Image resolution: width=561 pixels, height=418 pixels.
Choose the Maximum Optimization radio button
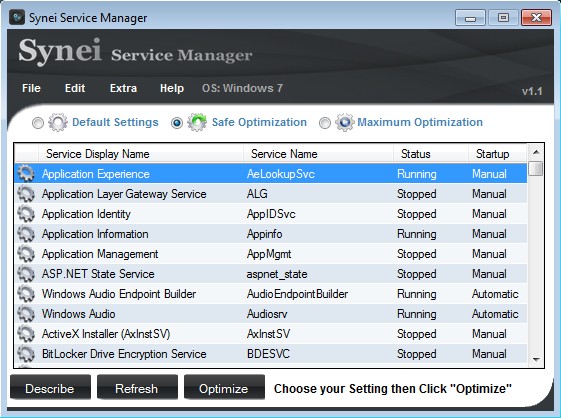click(x=325, y=123)
